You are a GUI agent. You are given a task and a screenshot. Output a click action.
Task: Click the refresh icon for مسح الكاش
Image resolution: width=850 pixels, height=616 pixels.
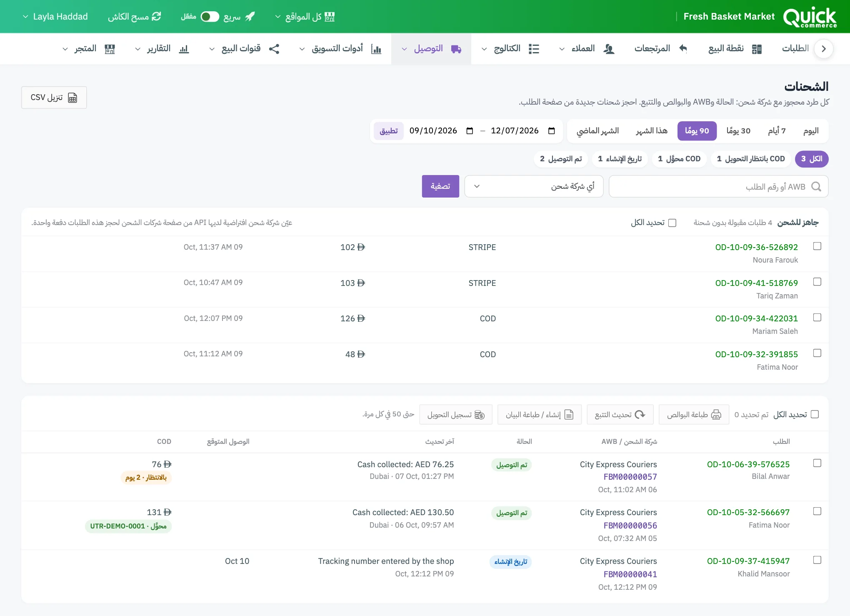(156, 16)
